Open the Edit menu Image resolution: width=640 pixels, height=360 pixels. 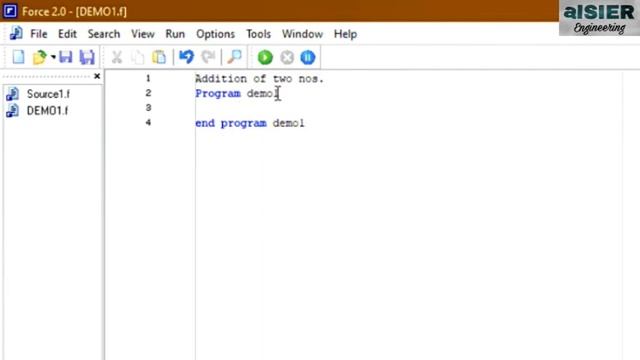tap(67, 34)
